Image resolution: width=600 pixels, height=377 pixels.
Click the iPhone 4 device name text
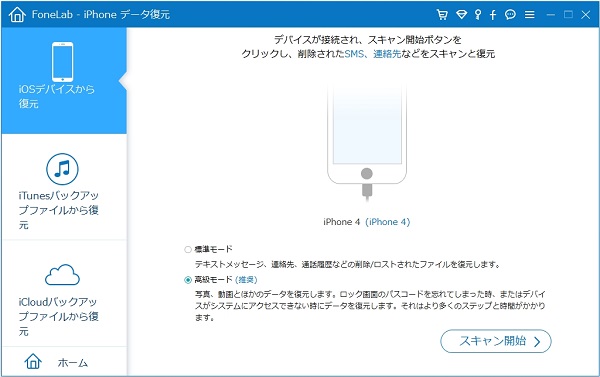(x=342, y=222)
